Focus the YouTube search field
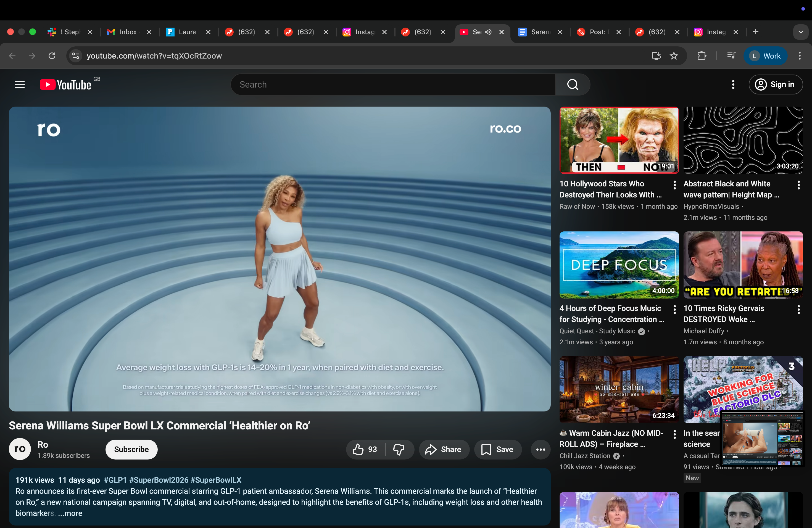This screenshot has width=812, height=528. (393, 85)
